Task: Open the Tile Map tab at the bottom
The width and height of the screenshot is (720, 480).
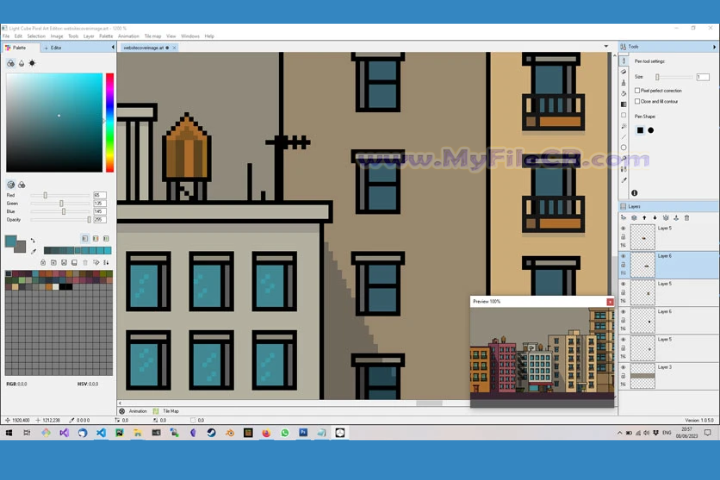Action: click(166, 411)
